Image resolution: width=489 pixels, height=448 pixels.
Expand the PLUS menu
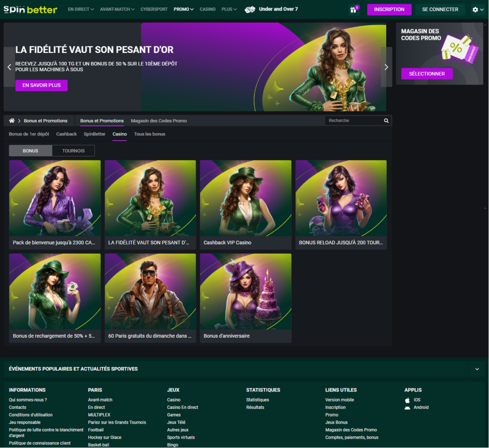229,10
